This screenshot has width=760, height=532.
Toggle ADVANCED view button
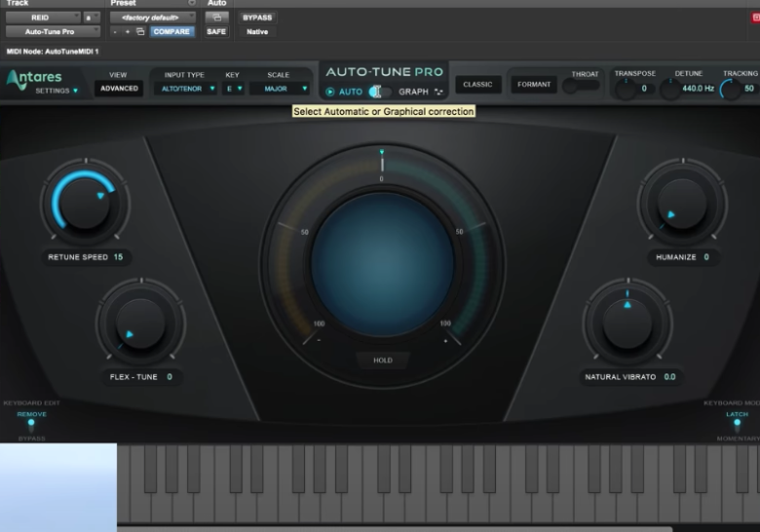tap(119, 89)
